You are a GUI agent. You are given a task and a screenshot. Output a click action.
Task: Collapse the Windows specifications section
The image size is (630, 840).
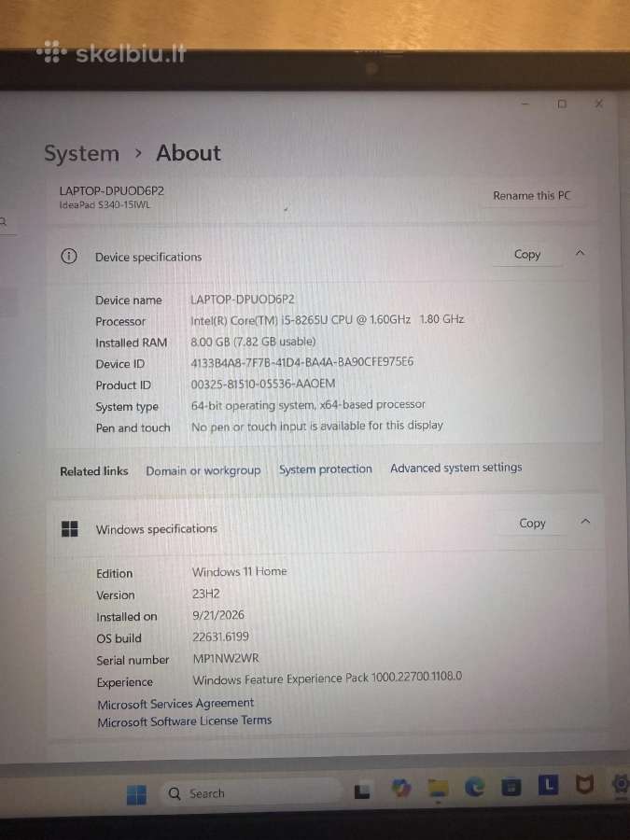pyautogui.click(x=585, y=521)
